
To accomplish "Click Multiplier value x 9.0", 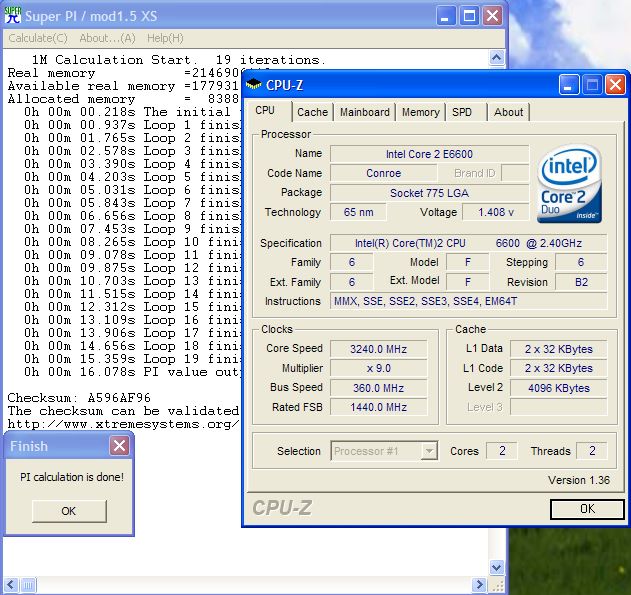I will click(x=378, y=368).
